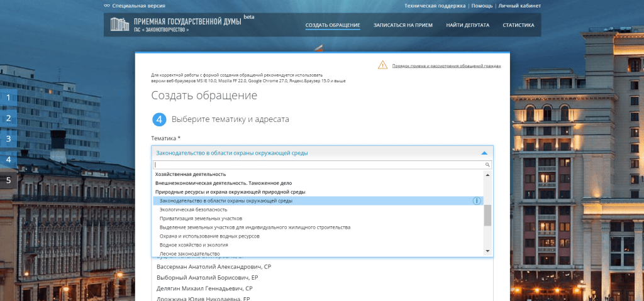Open Техническая поддержка link
Viewport: 644px width, 301px height.
[435, 6]
